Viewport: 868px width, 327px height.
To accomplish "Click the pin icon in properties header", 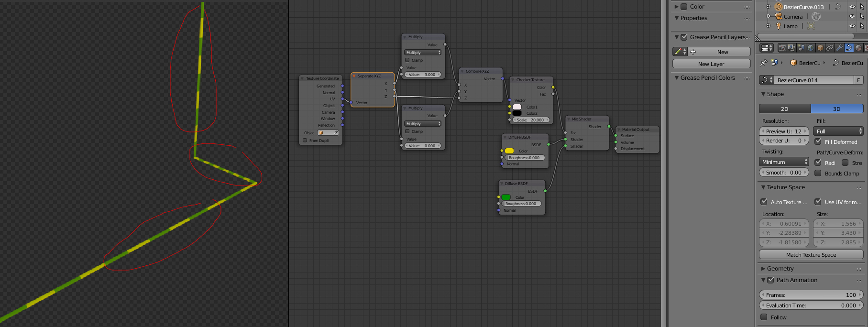I will click(x=764, y=63).
